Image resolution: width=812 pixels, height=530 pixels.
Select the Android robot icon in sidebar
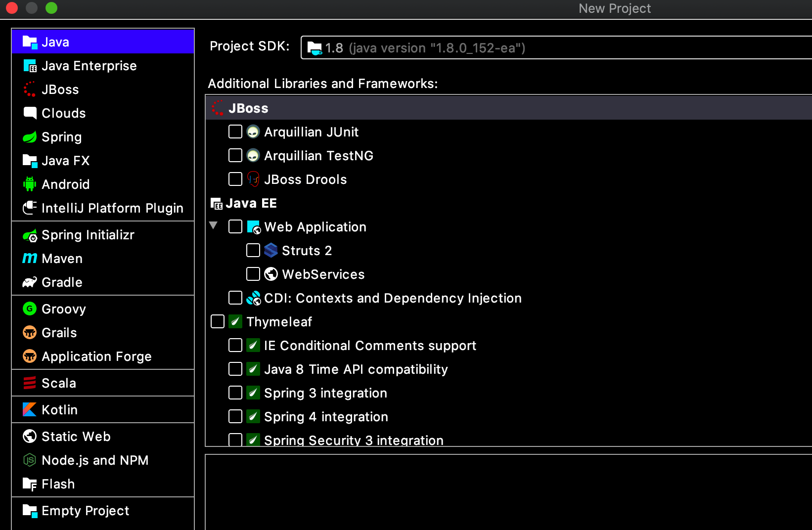30,184
